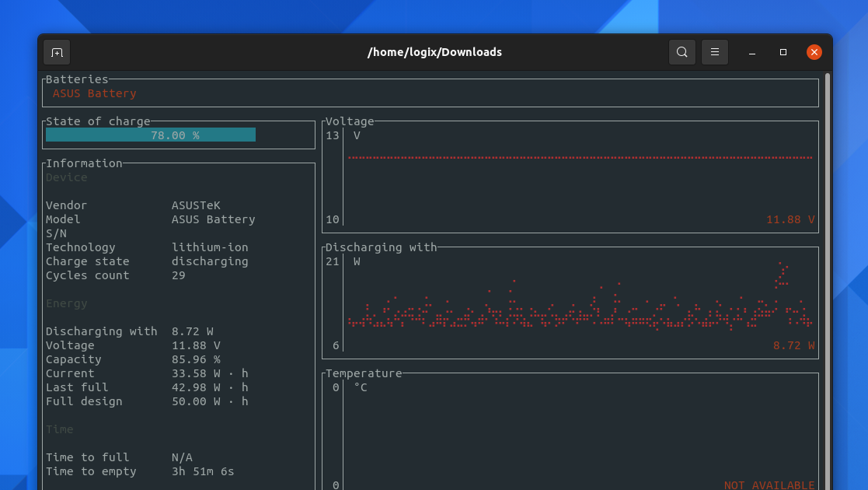This screenshot has width=868, height=490.
Task: Click the Charge state value discharging
Action: (x=210, y=261)
